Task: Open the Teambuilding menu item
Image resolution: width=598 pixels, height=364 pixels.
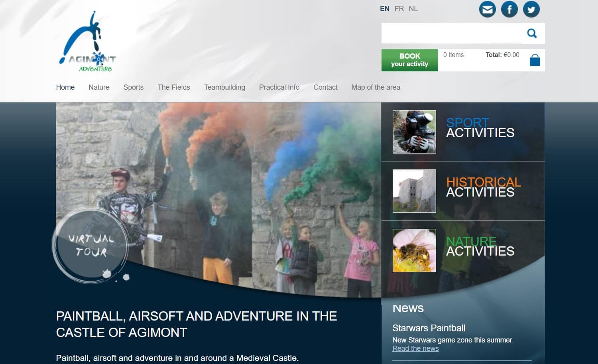Action: pos(224,87)
